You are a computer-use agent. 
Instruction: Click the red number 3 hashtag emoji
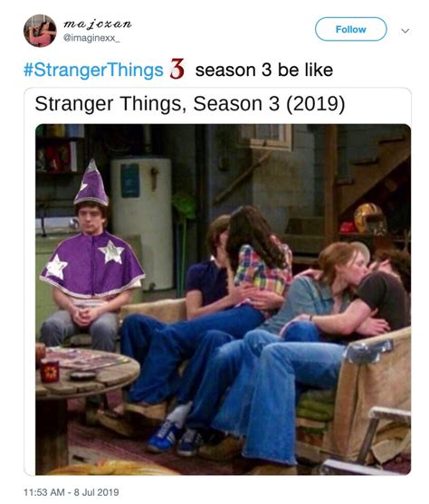[x=177, y=69]
